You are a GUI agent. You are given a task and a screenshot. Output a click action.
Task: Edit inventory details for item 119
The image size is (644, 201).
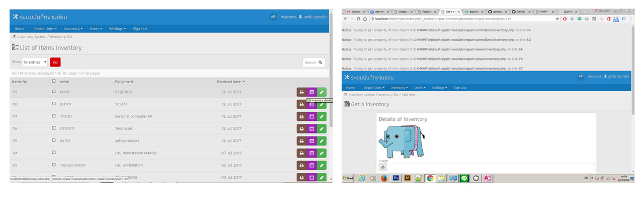pyautogui.click(x=321, y=92)
